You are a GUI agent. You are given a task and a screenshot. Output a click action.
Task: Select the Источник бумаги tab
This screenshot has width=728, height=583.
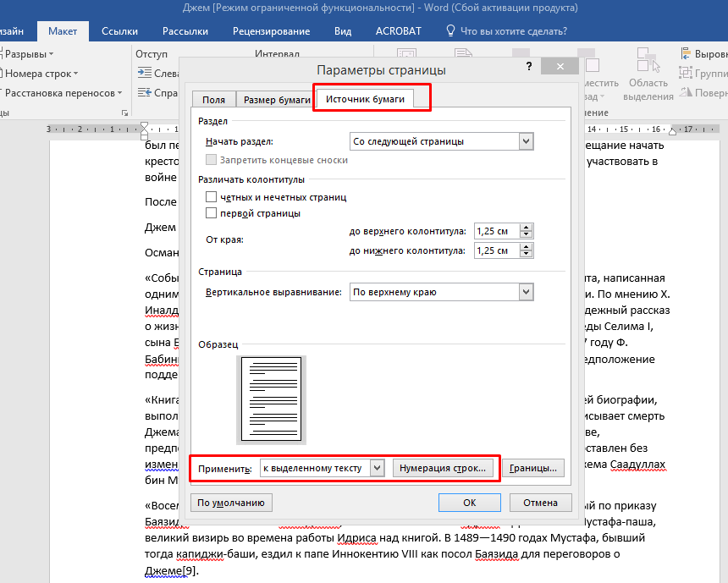pyautogui.click(x=365, y=99)
